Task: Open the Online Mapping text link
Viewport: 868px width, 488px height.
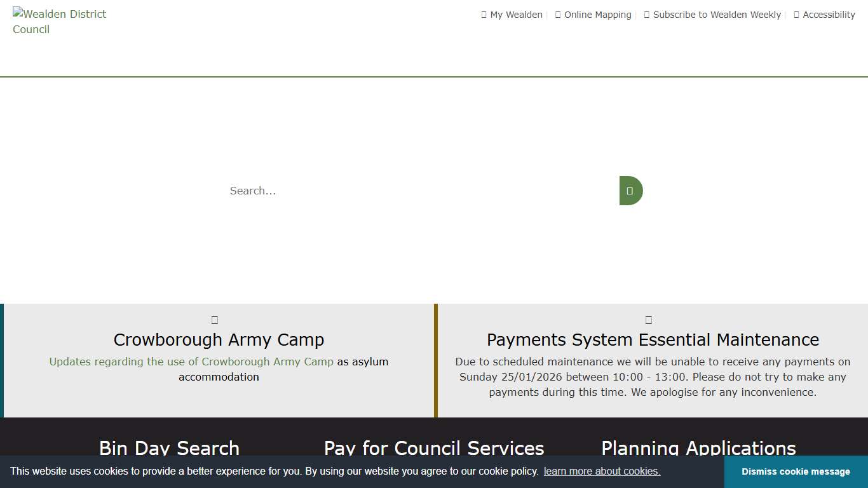Action: tap(597, 15)
